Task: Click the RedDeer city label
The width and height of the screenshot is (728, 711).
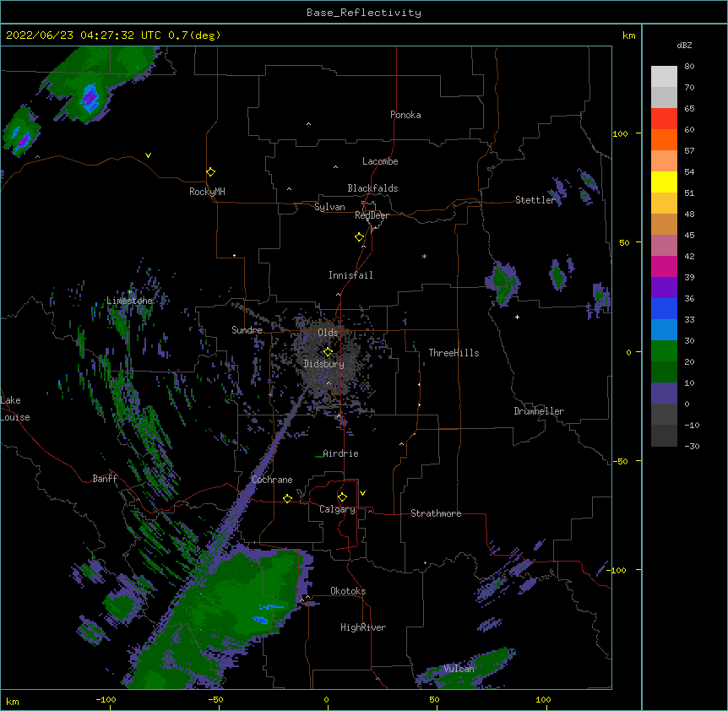Action: pyautogui.click(x=372, y=215)
